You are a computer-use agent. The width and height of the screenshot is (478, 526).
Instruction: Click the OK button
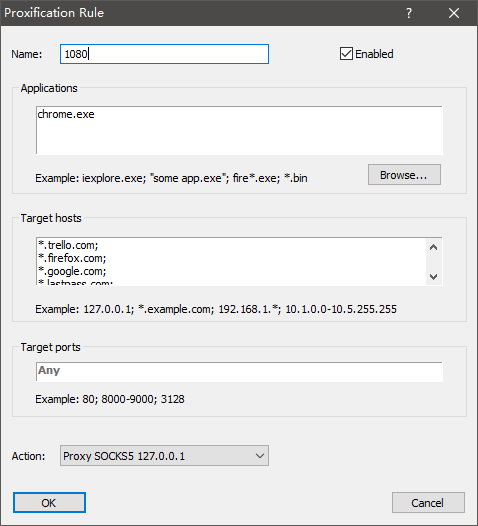pos(49,503)
